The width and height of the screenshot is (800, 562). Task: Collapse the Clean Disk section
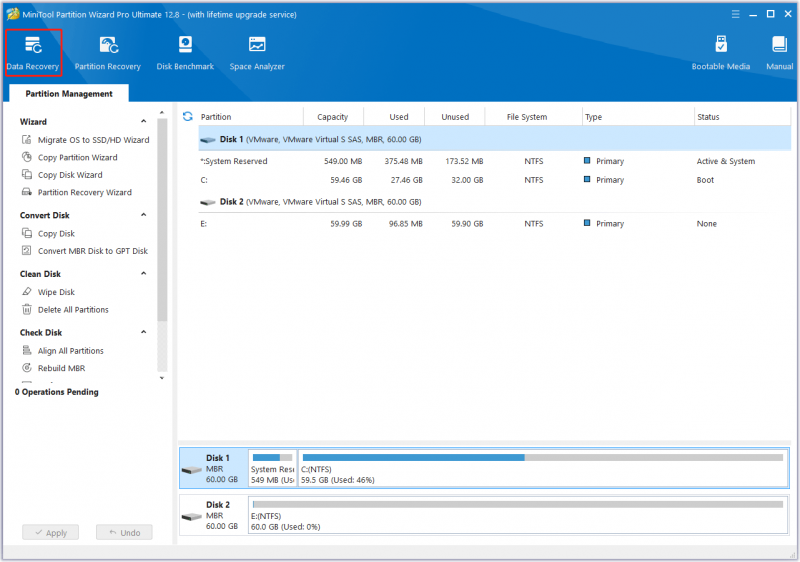(143, 273)
